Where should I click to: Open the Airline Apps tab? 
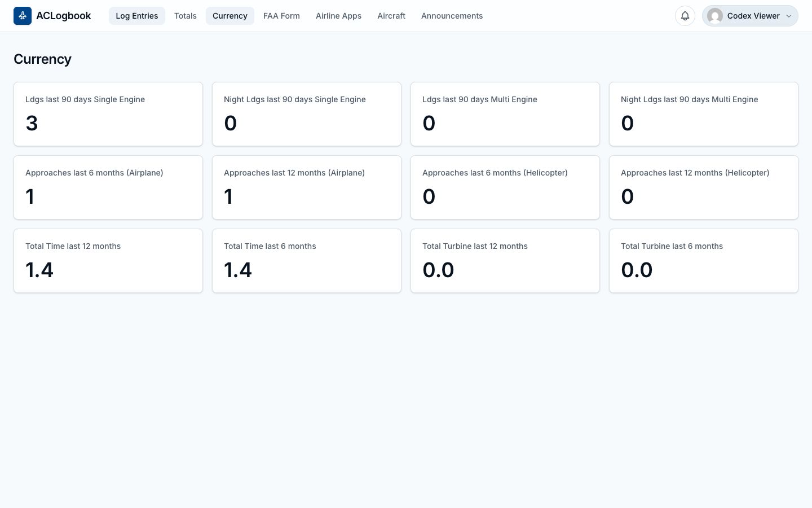coord(338,16)
